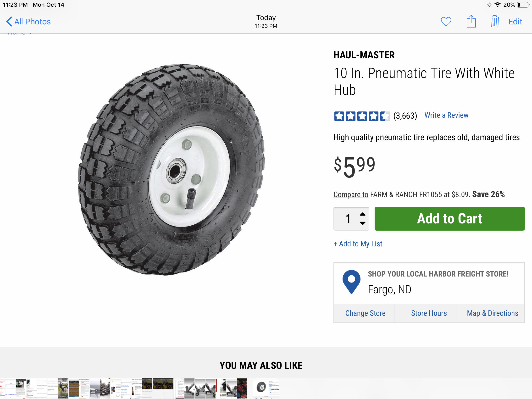This screenshot has width=532, height=399.
Task: Open Map & Directions tab
Action: (492, 313)
